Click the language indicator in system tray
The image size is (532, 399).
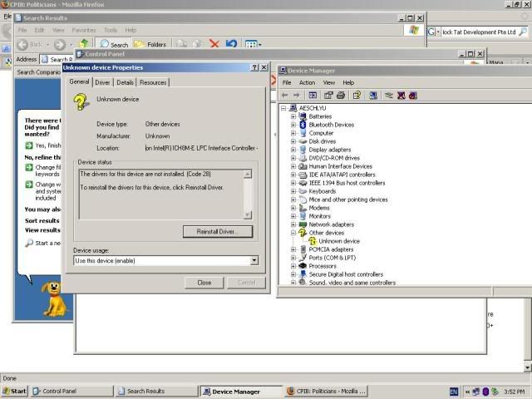click(x=454, y=392)
